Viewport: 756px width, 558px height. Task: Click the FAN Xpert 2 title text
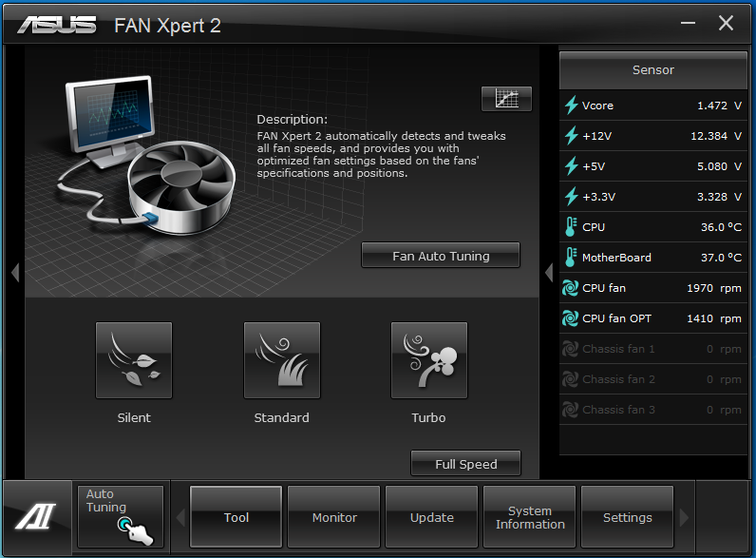167,26
